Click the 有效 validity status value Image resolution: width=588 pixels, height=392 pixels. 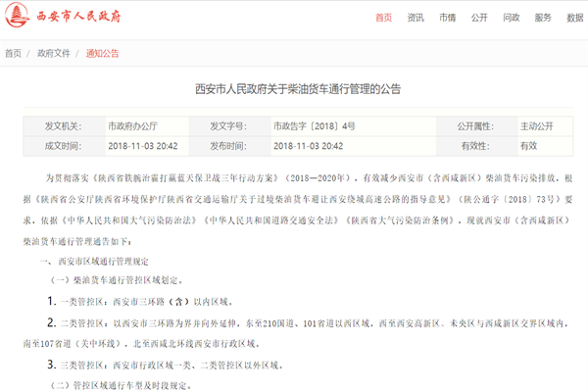click(x=528, y=145)
